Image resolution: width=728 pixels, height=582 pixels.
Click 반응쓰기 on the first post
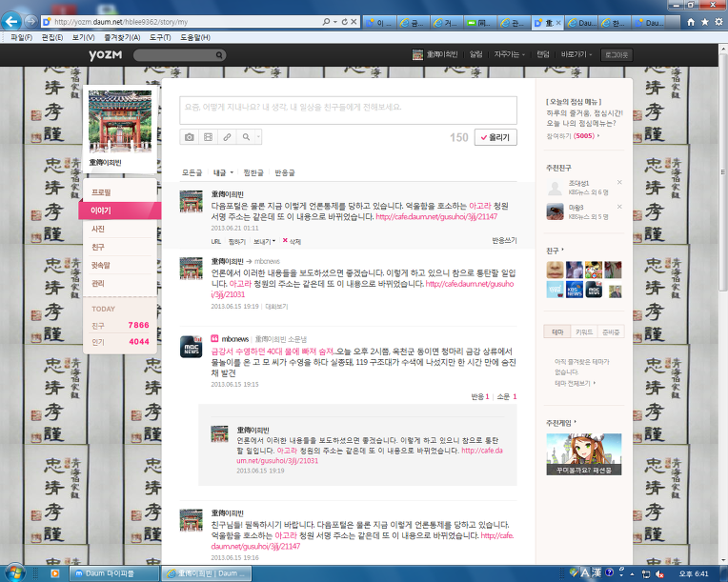(x=504, y=240)
